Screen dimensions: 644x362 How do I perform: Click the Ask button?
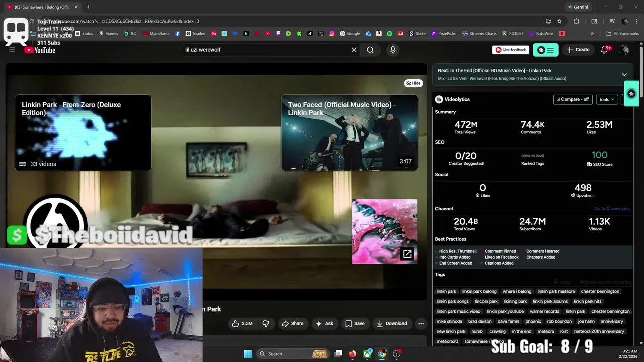pyautogui.click(x=324, y=323)
